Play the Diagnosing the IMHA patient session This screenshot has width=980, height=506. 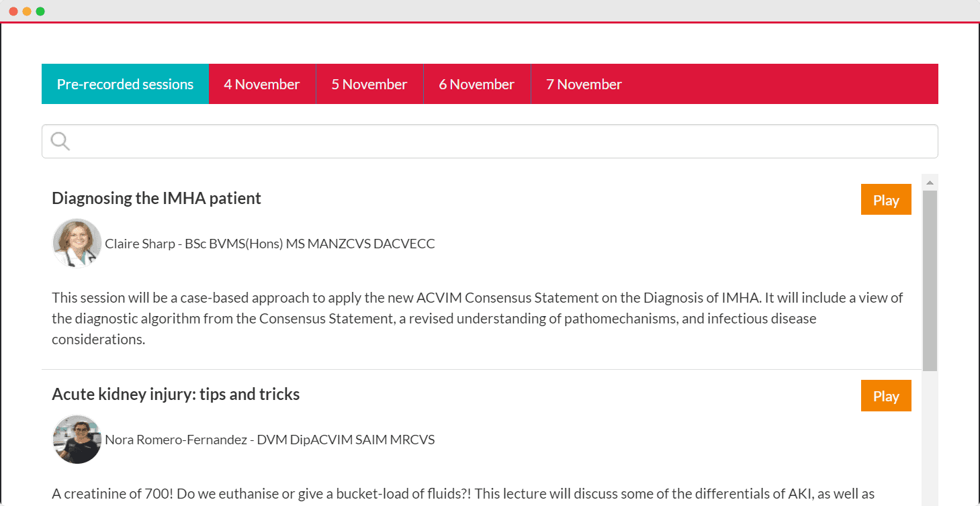[x=885, y=200]
